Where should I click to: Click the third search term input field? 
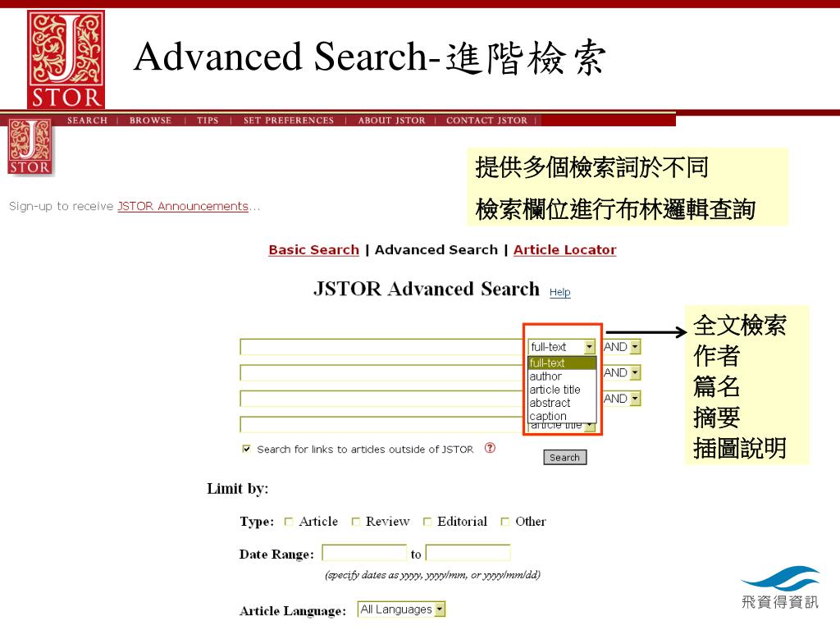pos(381,399)
